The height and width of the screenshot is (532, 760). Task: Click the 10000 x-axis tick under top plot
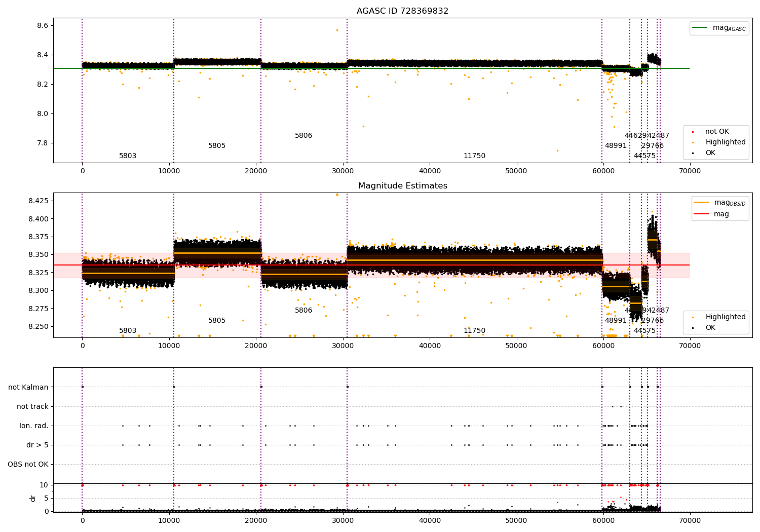tap(169, 171)
